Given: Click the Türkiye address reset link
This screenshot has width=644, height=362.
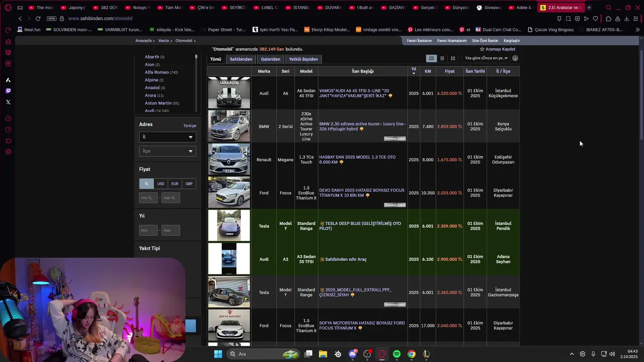Looking at the screenshot, I should pos(190,126).
